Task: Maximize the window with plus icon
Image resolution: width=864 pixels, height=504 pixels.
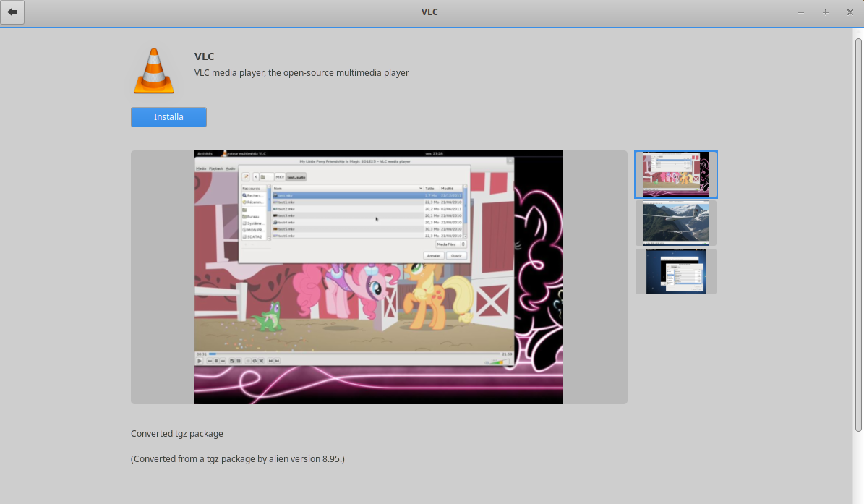Action: pos(826,12)
